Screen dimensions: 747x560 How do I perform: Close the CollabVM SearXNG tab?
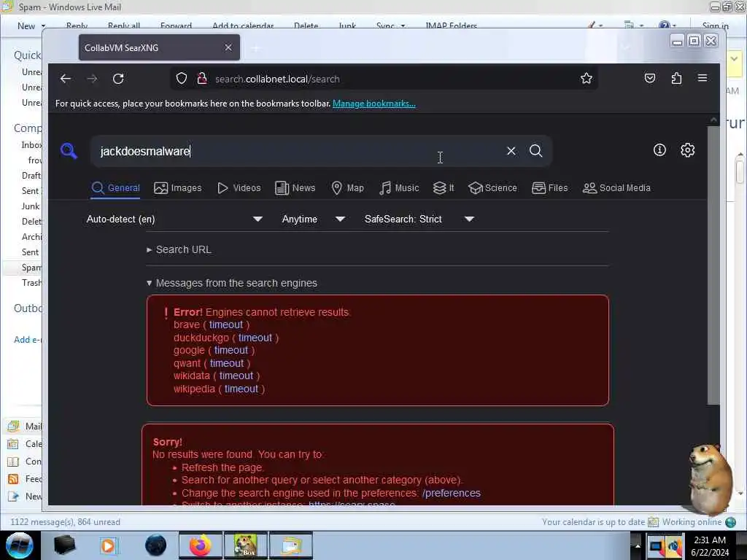228,47
